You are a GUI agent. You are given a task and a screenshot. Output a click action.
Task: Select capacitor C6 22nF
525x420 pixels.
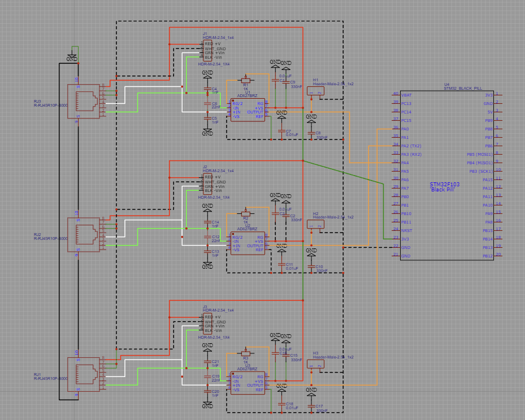[x=207, y=104]
